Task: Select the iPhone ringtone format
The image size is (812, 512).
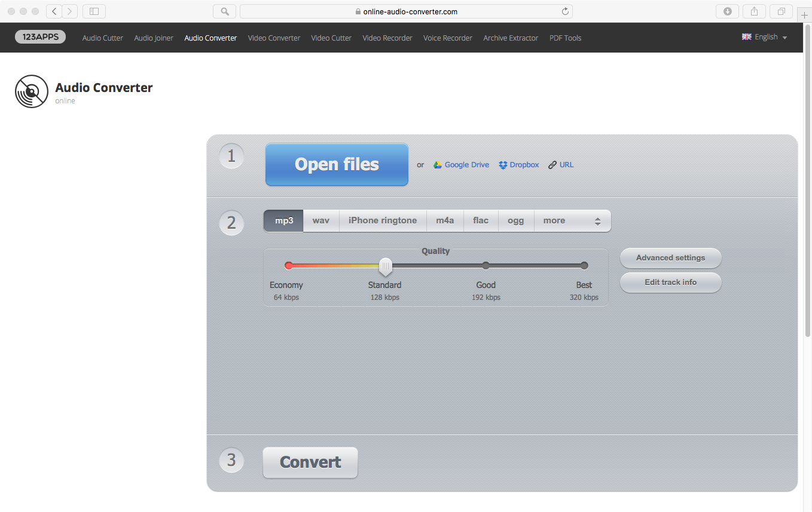Action: point(383,220)
